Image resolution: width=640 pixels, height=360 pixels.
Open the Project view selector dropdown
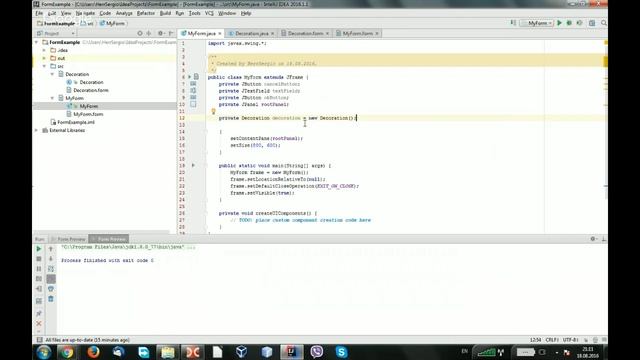pyautogui.click(x=56, y=33)
